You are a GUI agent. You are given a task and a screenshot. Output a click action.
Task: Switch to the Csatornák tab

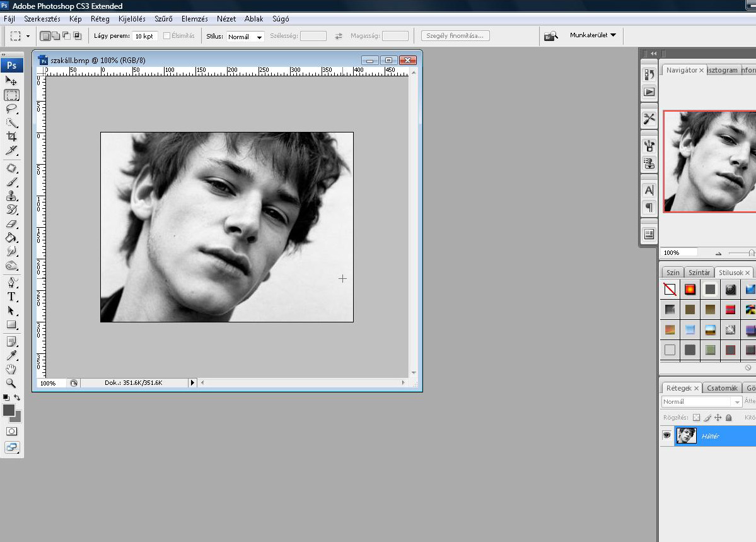(x=722, y=388)
